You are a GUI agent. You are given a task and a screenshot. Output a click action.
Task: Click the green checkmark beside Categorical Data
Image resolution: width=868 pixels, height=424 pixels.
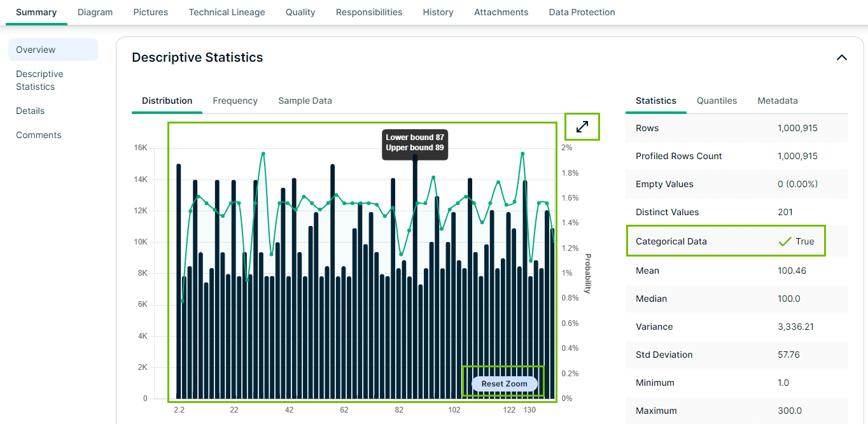[785, 241]
